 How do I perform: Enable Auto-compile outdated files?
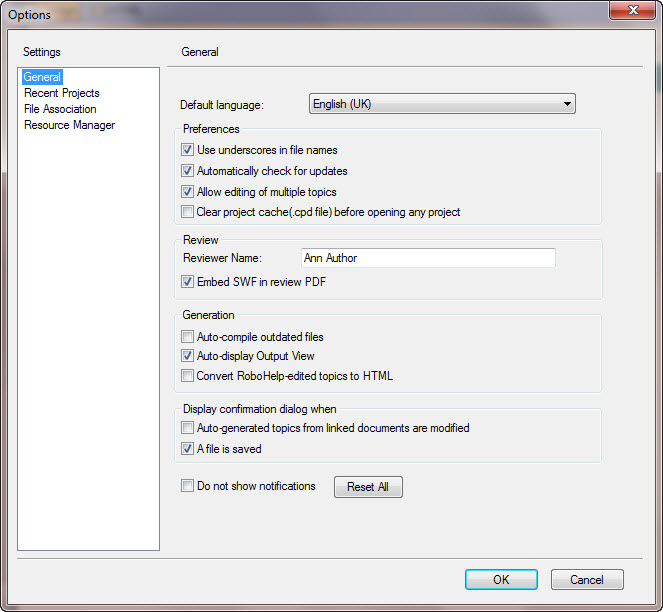click(187, 337)
